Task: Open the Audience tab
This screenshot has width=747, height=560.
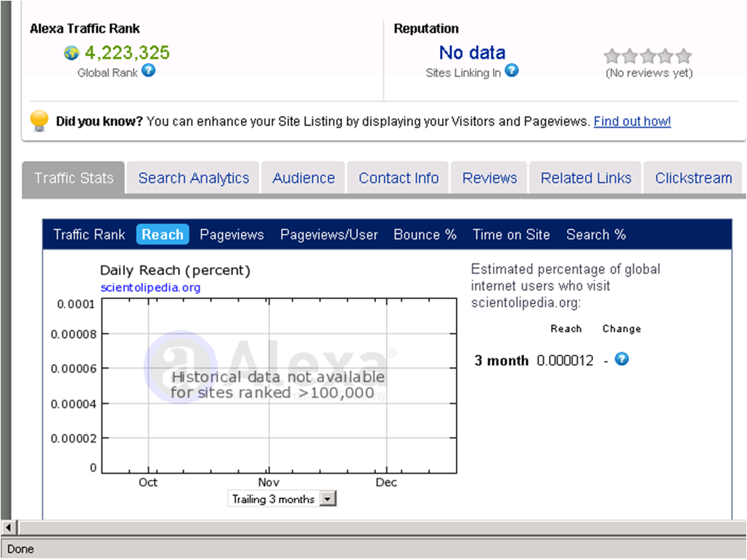Action: (303, 178)
